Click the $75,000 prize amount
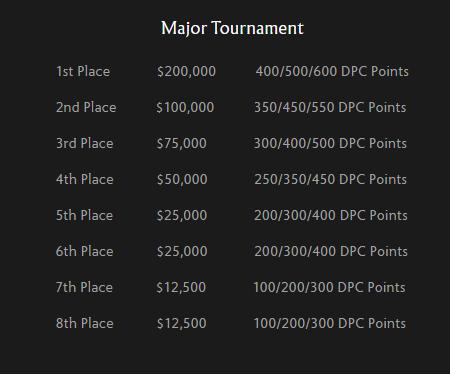Screen dimensions: 450x374 182,143
